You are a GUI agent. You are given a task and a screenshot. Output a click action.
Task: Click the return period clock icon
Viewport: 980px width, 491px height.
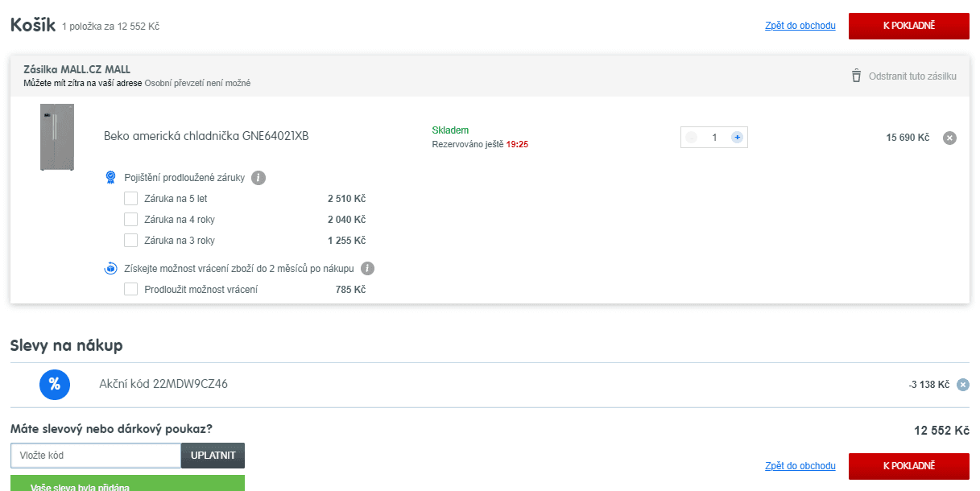tap(111, 269)
